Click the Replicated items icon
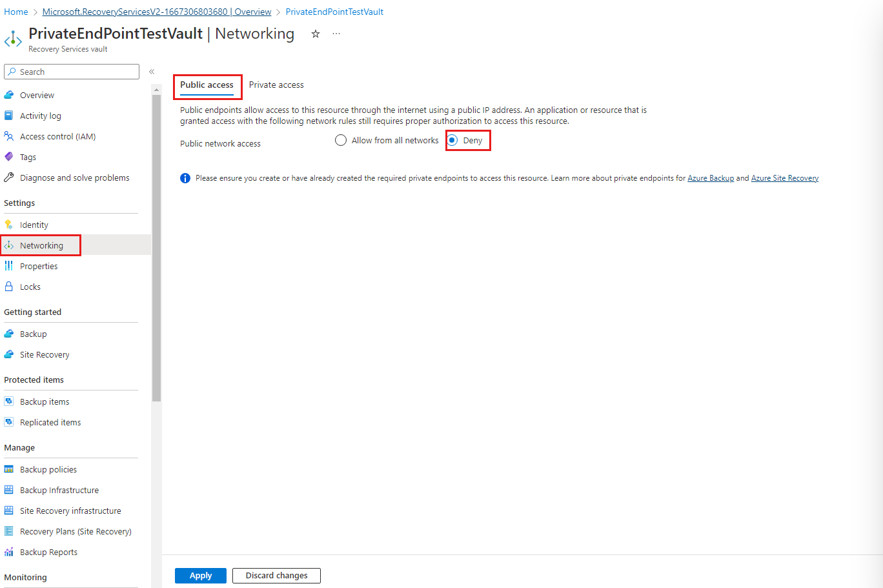Image resolution: width=883 pixels, height=588 pixels. click(x=9, y=422)
